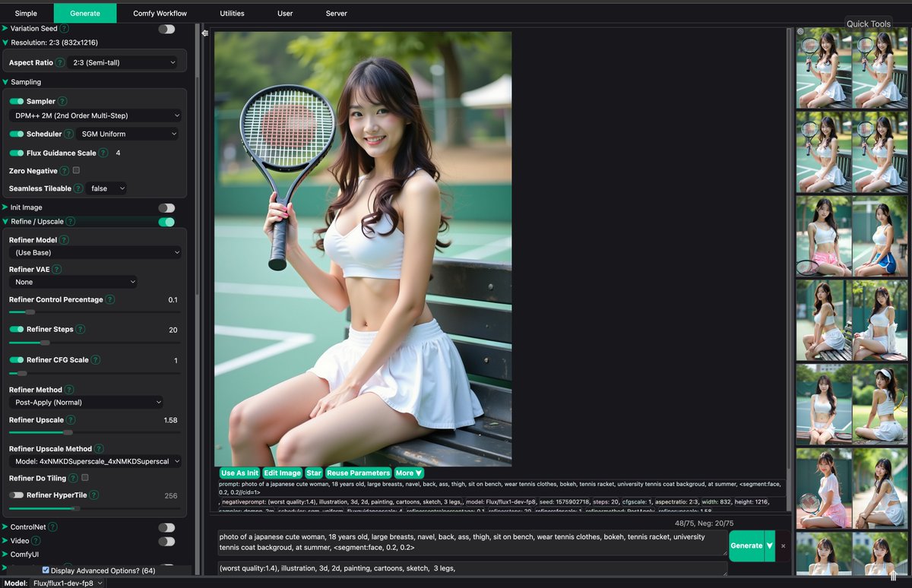The height and width of the screenshot is (588, 912).
Task: Open the Scheduler dropdown
Action: (x=128, y=133)
